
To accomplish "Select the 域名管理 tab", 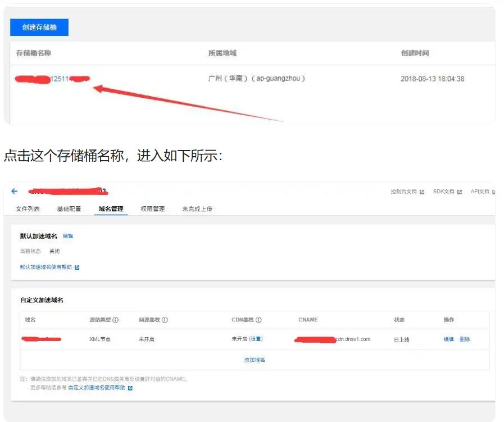I will [110, 209].
